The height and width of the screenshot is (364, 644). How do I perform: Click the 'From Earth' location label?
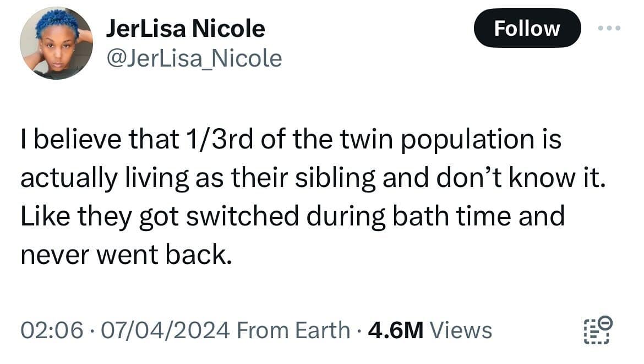click(x=293, y=330)
